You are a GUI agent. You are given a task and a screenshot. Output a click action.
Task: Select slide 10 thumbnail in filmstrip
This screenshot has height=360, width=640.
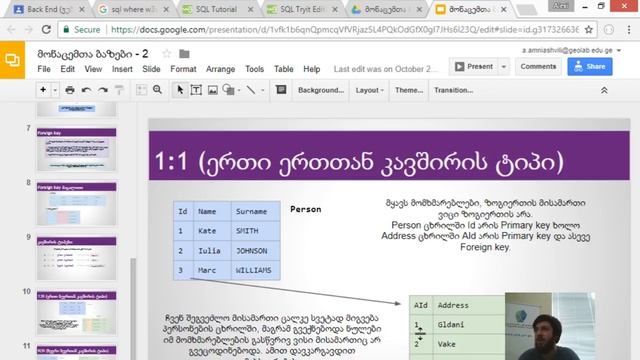click(77, 313)
